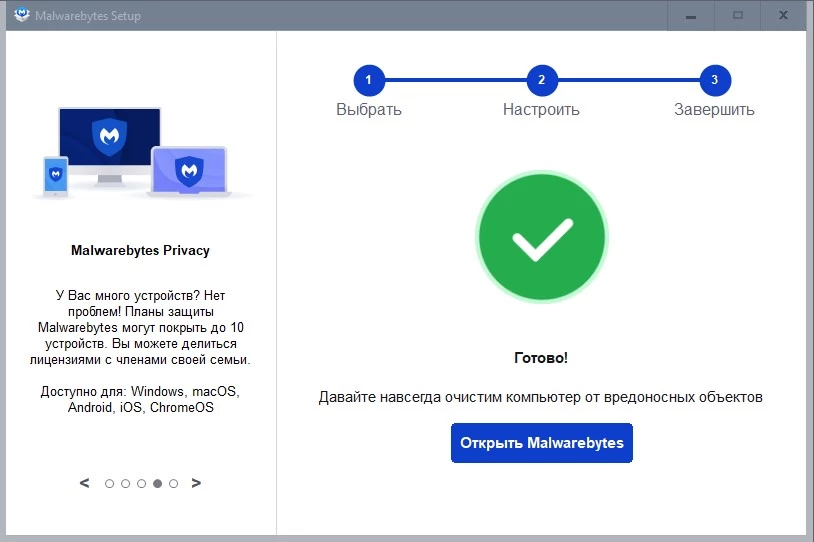Advance to next carousel slide arrow
Screen dimensions: 814x542
tap(196, 483)
